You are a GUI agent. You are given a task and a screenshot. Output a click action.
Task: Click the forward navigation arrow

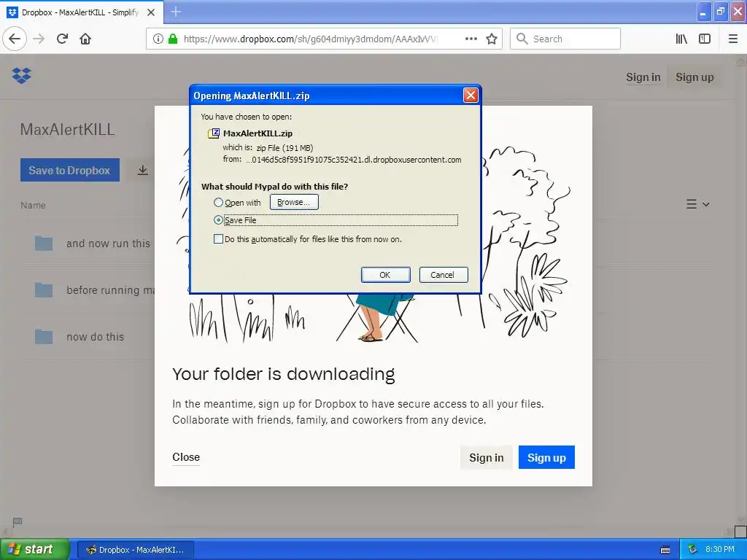(x=39, y=39)
